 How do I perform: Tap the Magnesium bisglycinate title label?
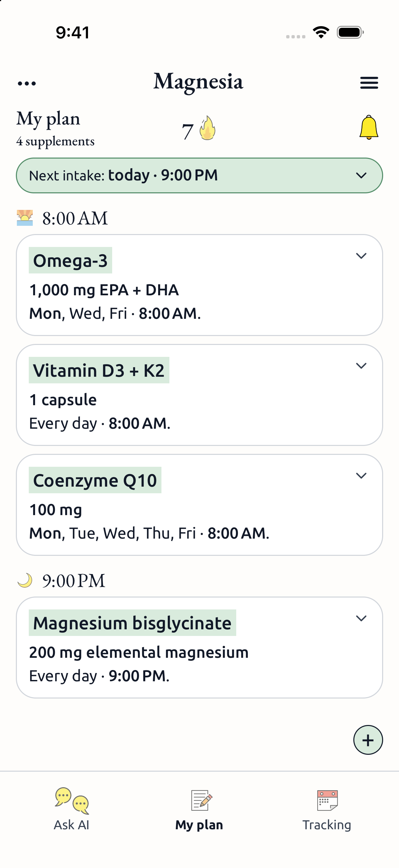coord(132,623)
